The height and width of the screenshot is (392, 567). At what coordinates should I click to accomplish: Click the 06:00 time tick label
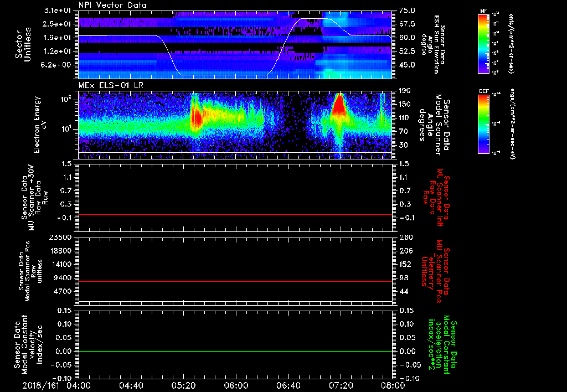click(x=236, y=385)
